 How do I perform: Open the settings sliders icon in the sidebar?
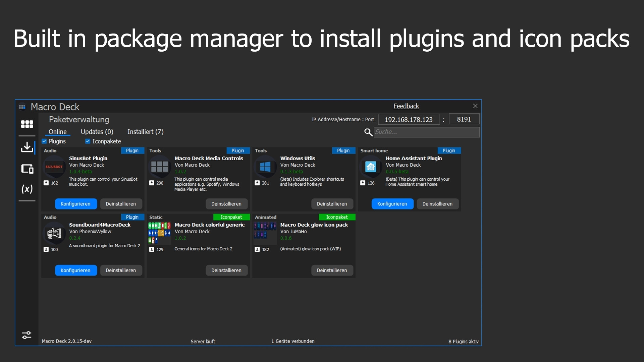[x=26, y=335]
